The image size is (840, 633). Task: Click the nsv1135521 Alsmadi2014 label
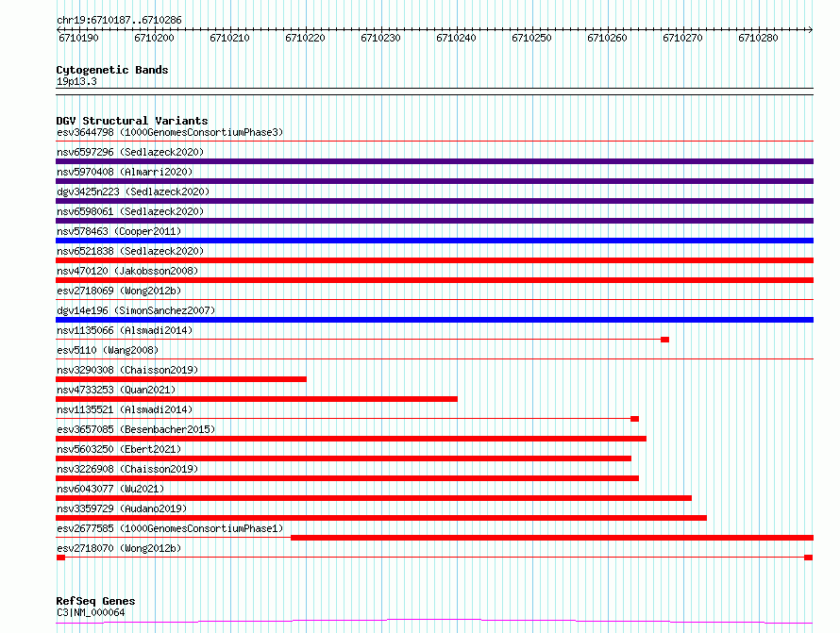(x=125, y=409)
